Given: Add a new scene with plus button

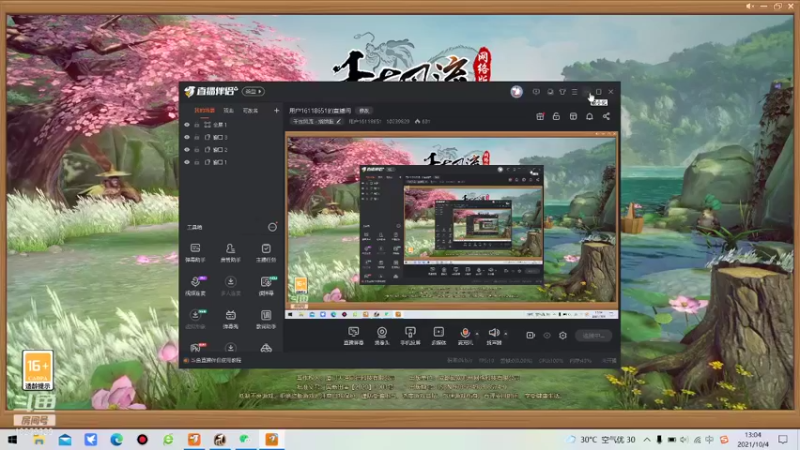Looking at the screenshot, I should (276, 110).
